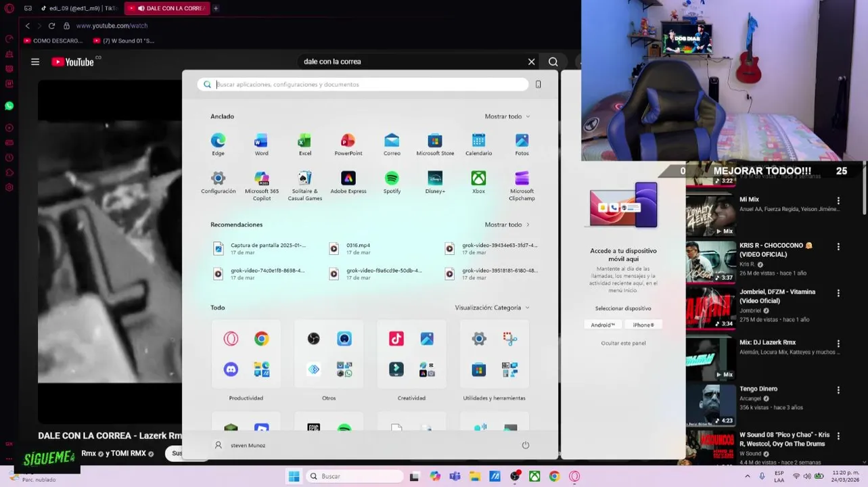Show hidden system tray icons chevron
Viewport: 868px width, 487px height.
pyautogui.click(x=748, y=476)
